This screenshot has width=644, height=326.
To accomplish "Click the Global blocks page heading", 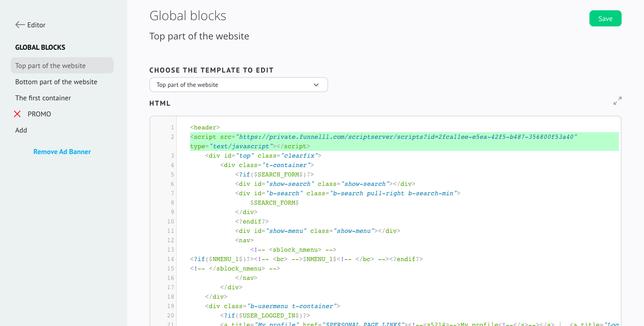I will point(188,16).
